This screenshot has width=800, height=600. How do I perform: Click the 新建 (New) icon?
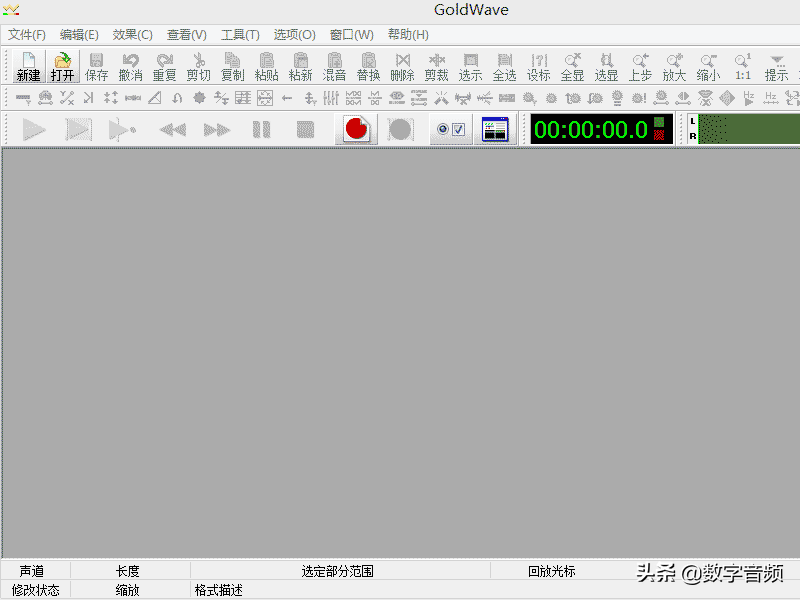[28, 67]
